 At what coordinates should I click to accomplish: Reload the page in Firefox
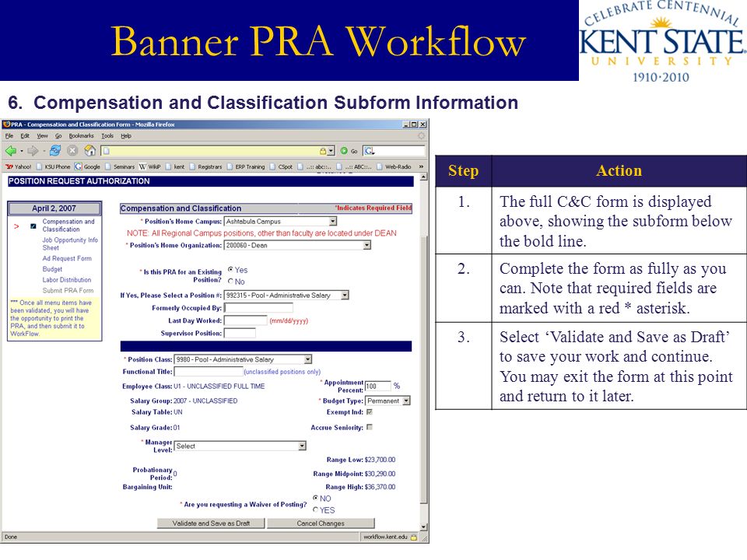tap(55, 151)
